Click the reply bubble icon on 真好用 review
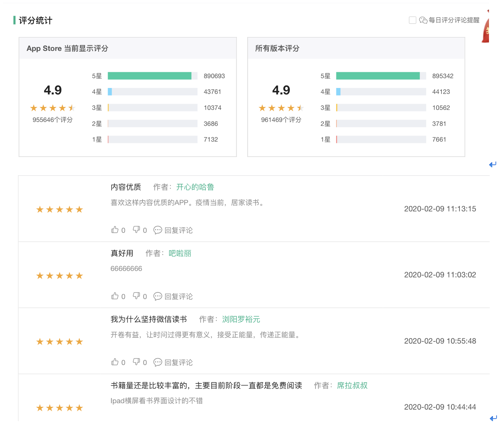This screenshot has width=504, height=434. click(158, 296)
